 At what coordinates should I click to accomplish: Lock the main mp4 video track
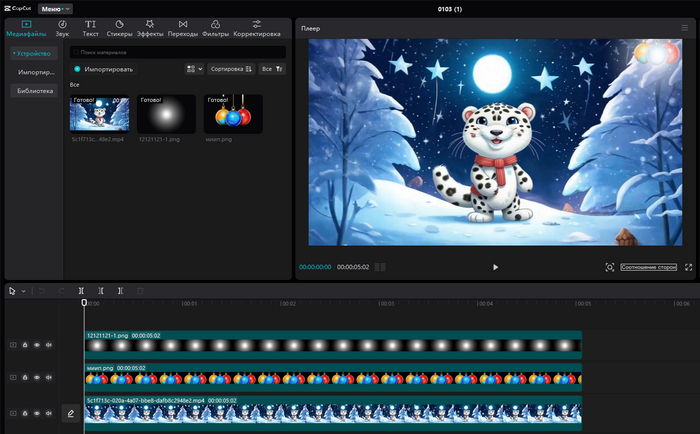click(25, 413)
